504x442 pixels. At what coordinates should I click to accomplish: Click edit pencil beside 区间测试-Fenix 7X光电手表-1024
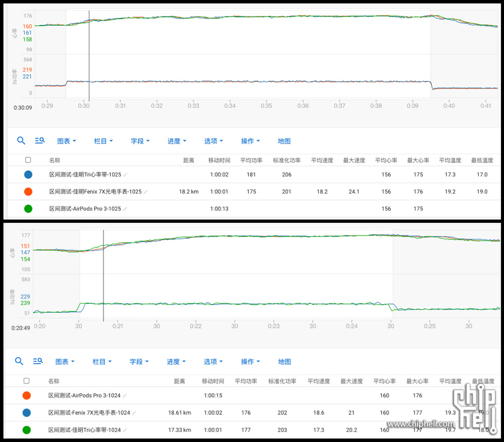point(134,413)
